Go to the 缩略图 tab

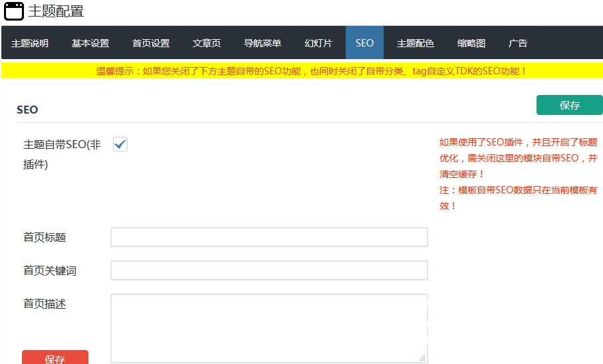[471, 43]
